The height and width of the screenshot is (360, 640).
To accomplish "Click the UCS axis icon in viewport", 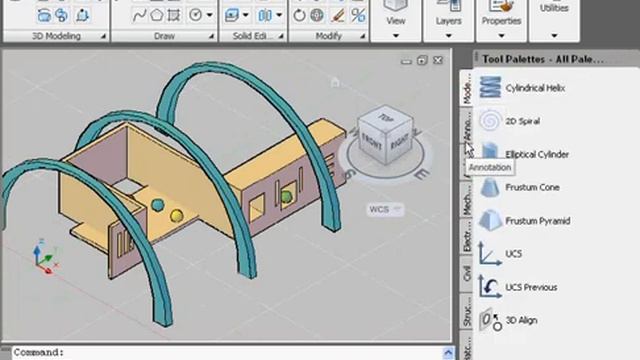I will pyautogui.click(x=46, y=257).
